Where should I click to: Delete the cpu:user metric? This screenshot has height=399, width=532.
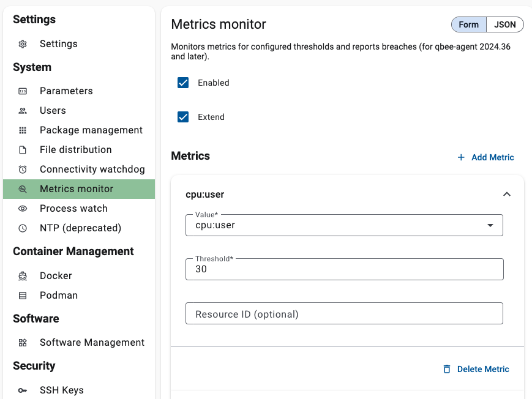coord(476,369)
